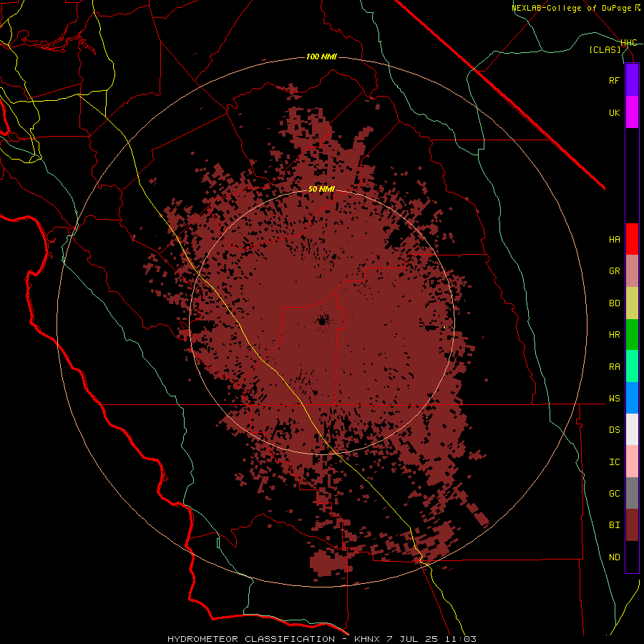
Task: Click the RA light green legend swatch
Action: point(632,366)
